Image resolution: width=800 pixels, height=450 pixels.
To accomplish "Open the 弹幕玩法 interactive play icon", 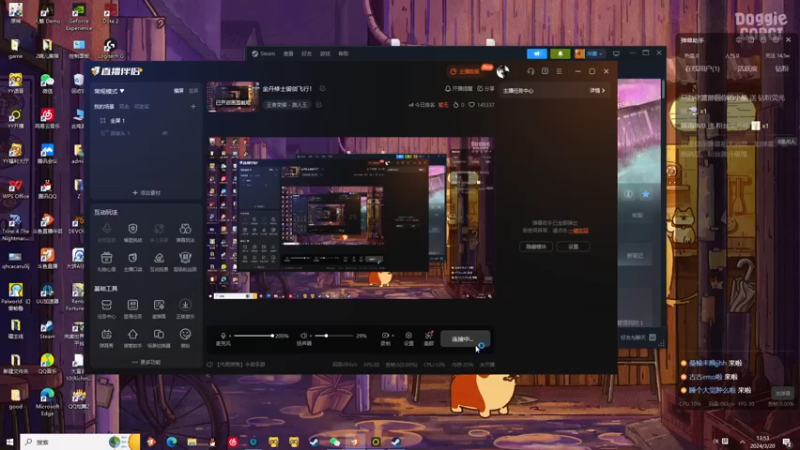I will click(185, 229).
